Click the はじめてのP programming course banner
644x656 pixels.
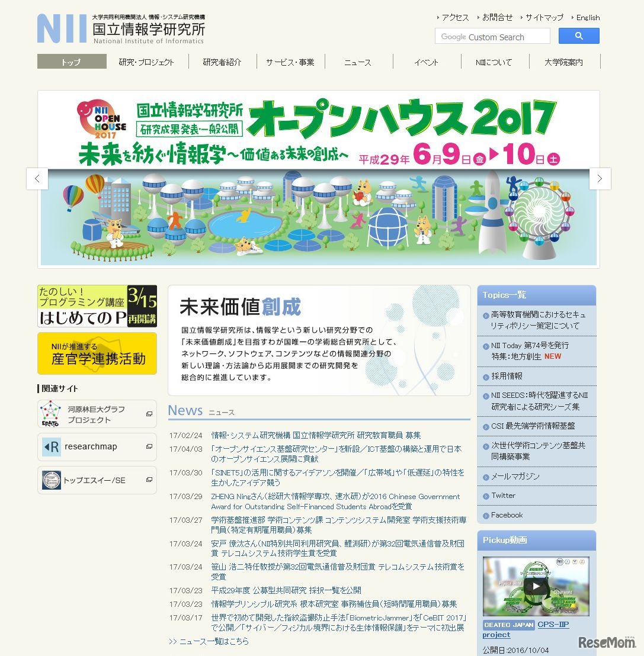pyautogui.click(x=96, y=306)
